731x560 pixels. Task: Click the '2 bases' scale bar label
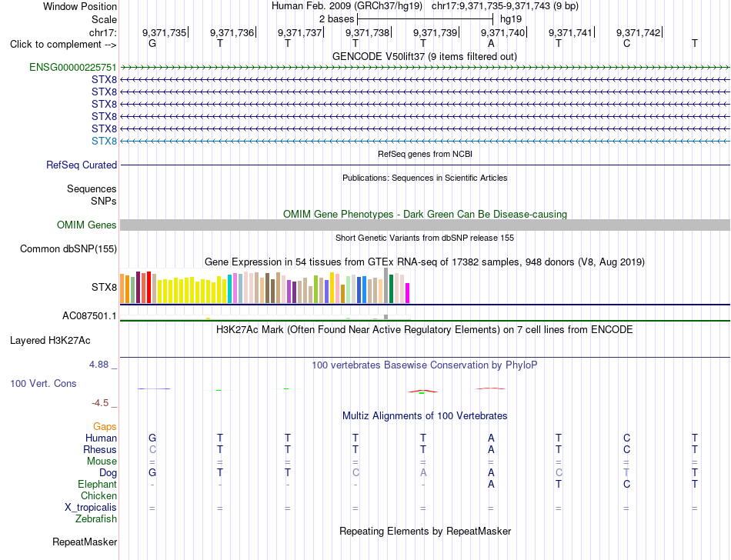tap(336, 19)
